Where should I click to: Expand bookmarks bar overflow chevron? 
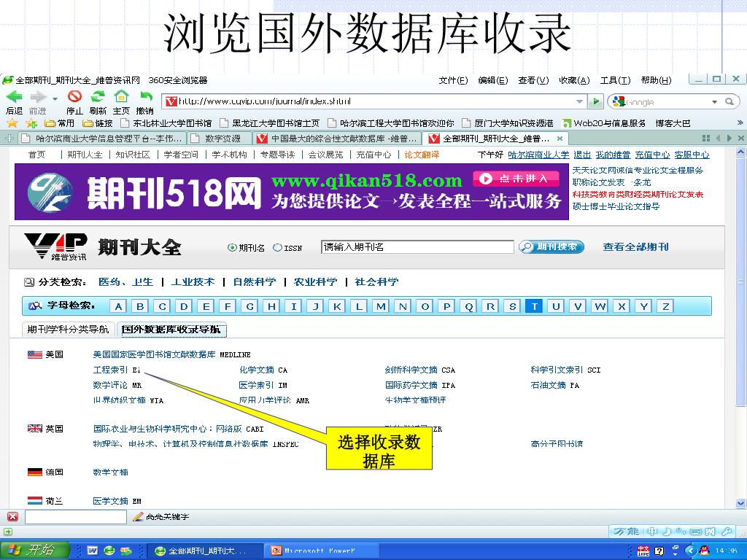click(x=740, y=122)
